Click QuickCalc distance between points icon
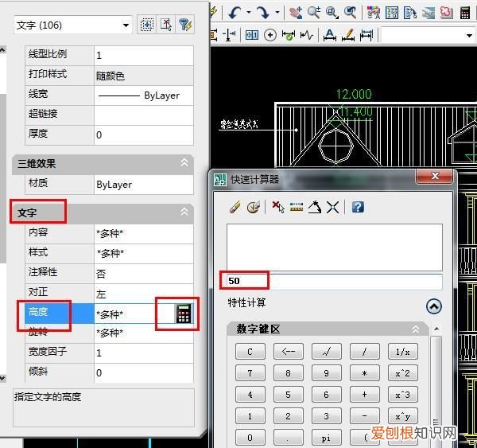This screenshot has height=448, width=477. [297, 208]
